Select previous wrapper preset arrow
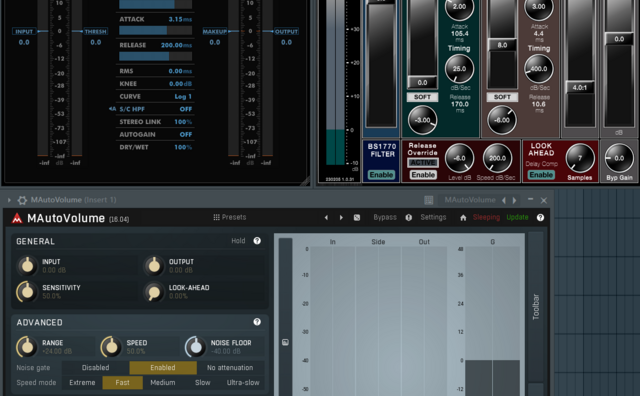Screen dimensions: 640x396 [504, 200]
